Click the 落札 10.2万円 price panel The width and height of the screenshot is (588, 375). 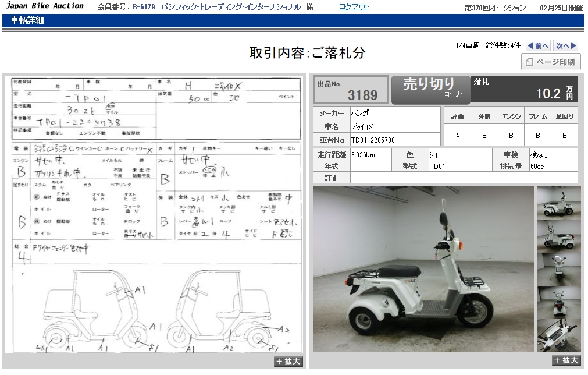[524, 89]
